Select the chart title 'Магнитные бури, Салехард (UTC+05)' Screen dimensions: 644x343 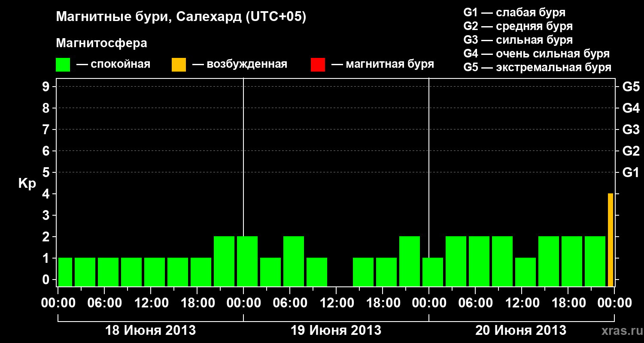click(x=181, y=17)
